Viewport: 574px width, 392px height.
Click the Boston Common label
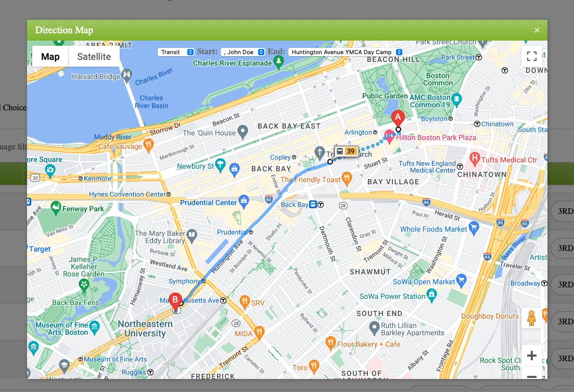coord(438,79)
